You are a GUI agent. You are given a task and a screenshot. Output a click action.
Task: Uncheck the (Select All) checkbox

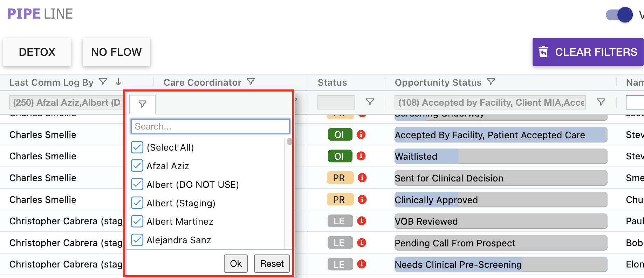coord(137,147)
